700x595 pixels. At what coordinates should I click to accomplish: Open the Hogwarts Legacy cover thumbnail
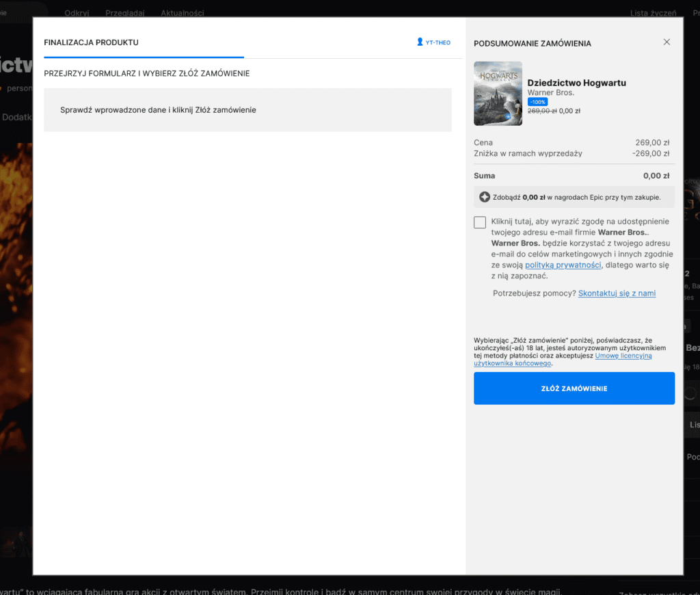click(498, 94)
